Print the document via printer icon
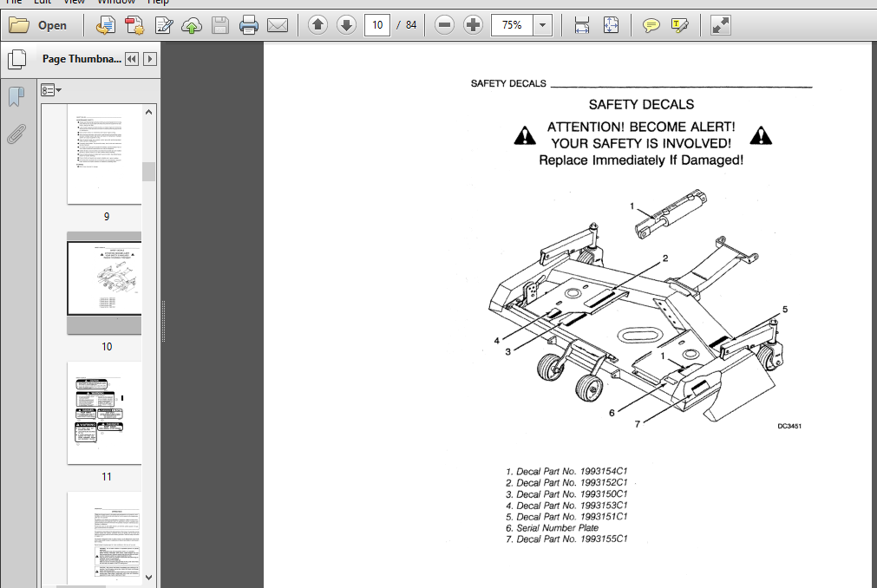The height and width of the screenshot is (588, 877). (249, 25)
